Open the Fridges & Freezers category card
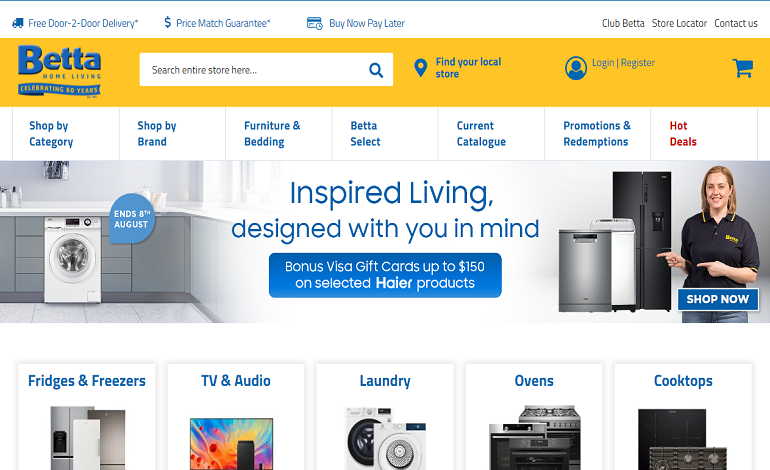This screenshot has height=470, width=770. pos(87,416)
